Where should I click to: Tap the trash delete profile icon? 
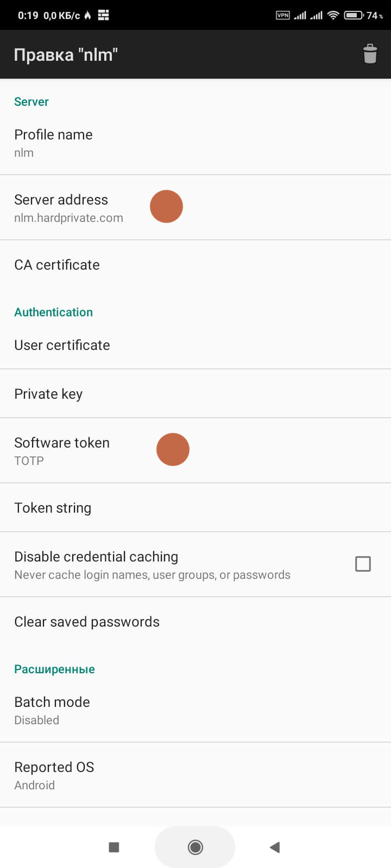tap(370, 54)
